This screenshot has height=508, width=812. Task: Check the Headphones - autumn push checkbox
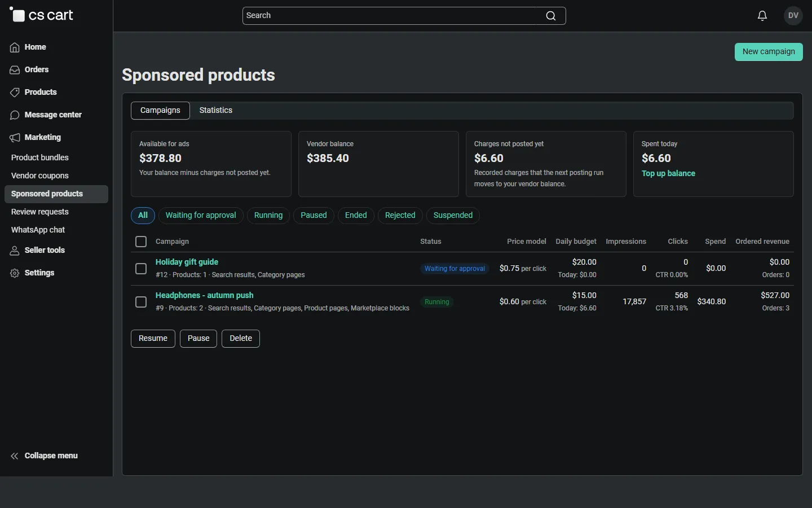click(141, 302)
